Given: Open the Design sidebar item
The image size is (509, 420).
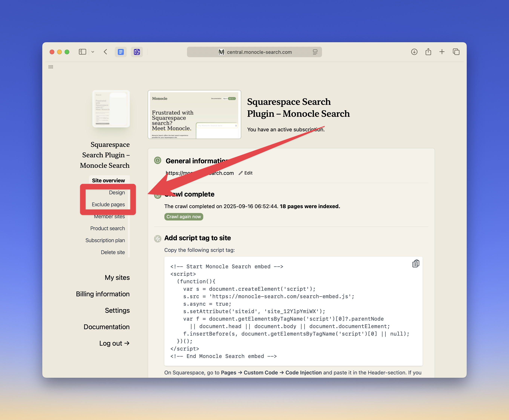Looking at the screenshot, I should (117, 193).
